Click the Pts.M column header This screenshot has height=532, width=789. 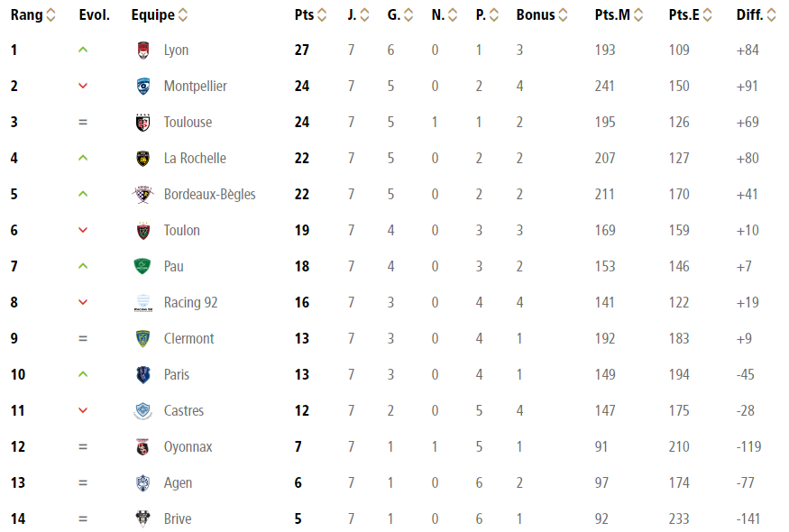[612, 15]
